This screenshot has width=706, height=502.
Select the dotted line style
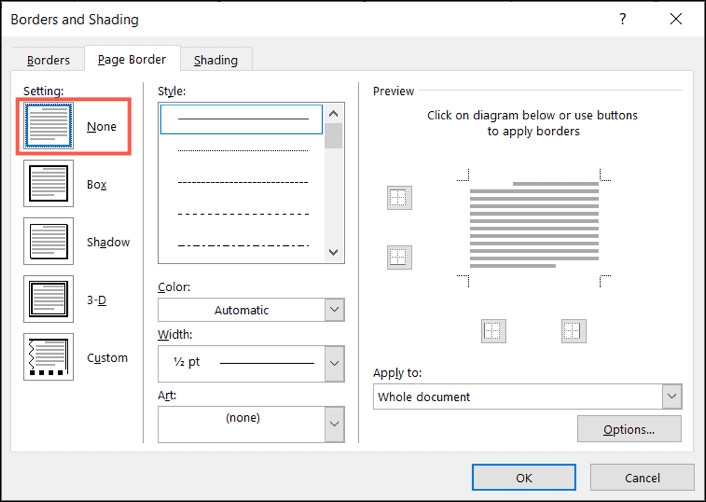tap(241, 150)
